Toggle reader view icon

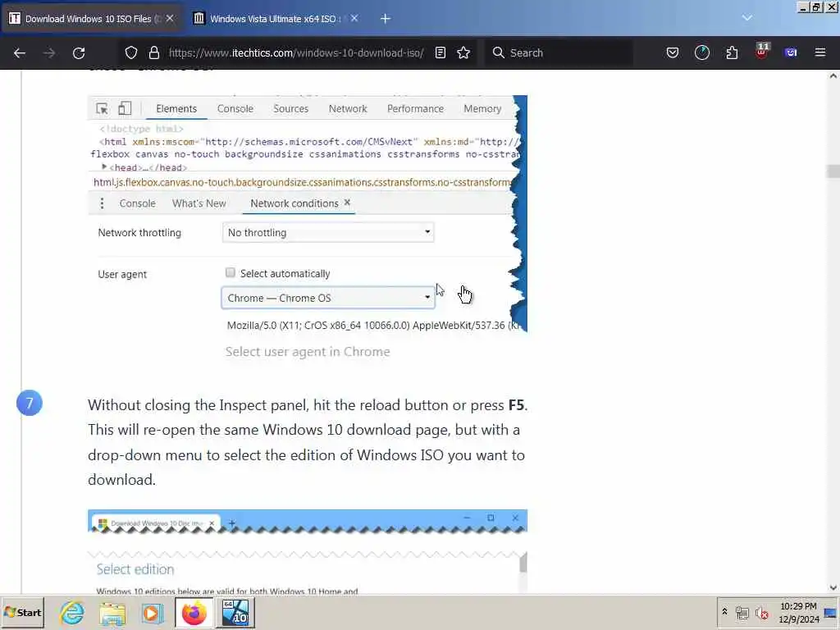(441, 52)
